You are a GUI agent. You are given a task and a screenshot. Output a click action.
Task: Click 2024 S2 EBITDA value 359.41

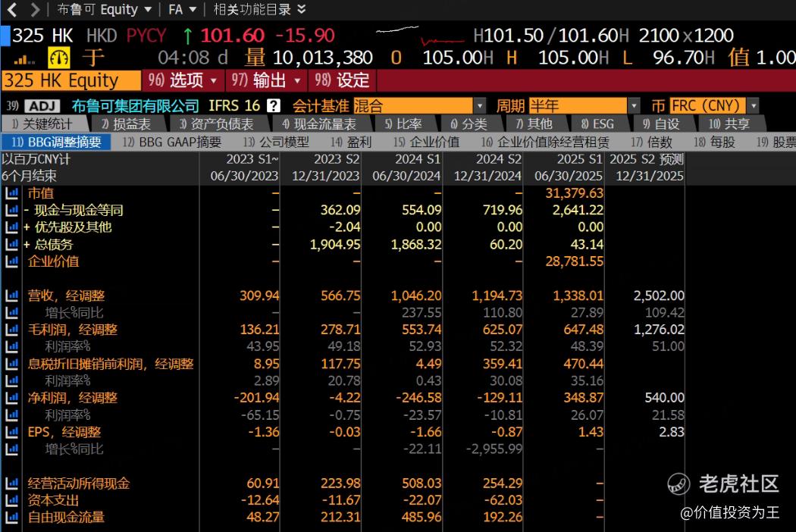pos(502,364)
